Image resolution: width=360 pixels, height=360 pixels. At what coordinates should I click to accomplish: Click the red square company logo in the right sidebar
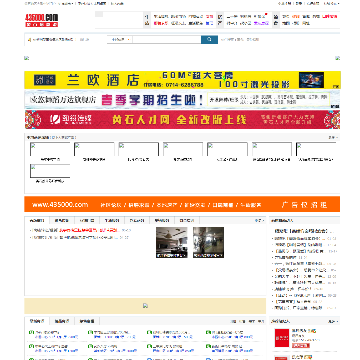[x=282, y=338]
